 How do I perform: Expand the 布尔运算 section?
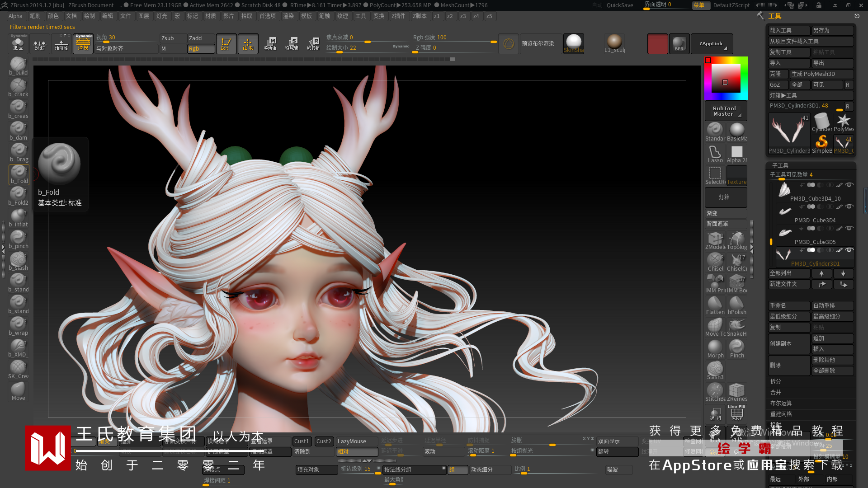781,403
